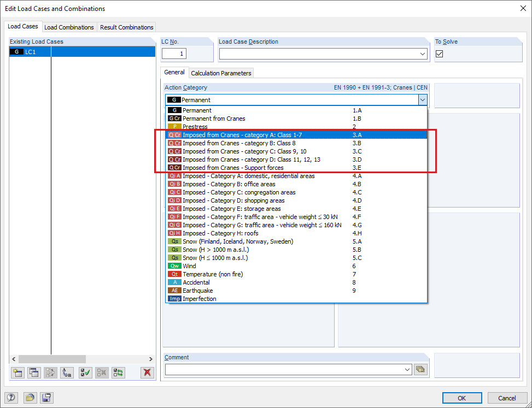Save settings with floppy disk icon
This screenshot has height=408, width=532.
coord(46,398)
